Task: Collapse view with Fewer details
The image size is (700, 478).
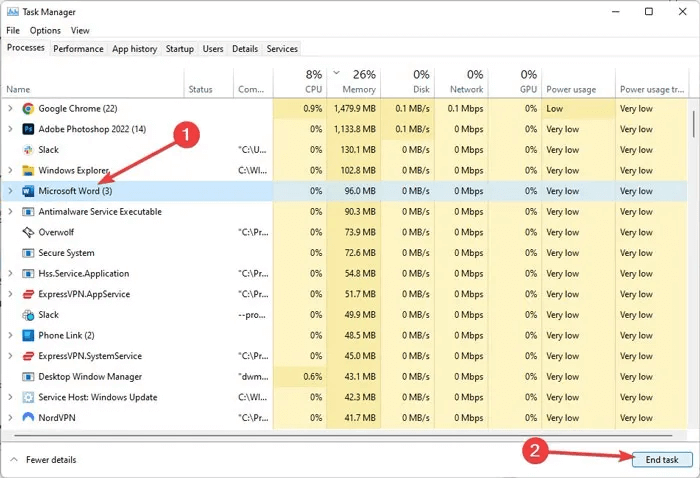Action: [43, 460]
